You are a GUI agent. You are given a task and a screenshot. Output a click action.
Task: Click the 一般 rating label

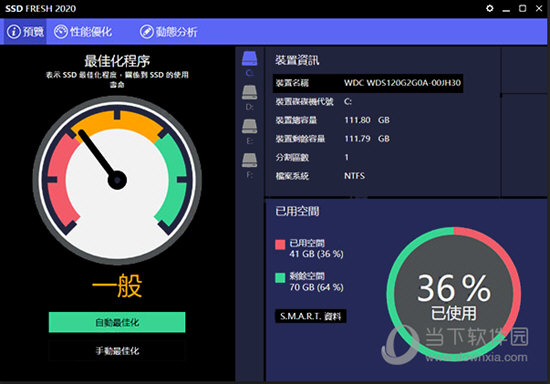[117, 286]
